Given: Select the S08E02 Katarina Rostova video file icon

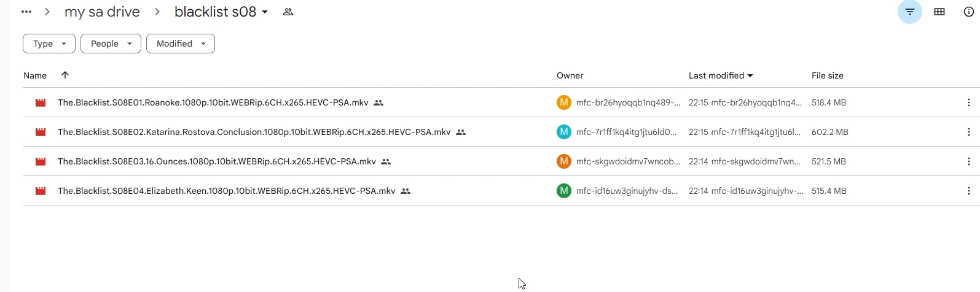Looking at the screenshot, I should 41,132.
